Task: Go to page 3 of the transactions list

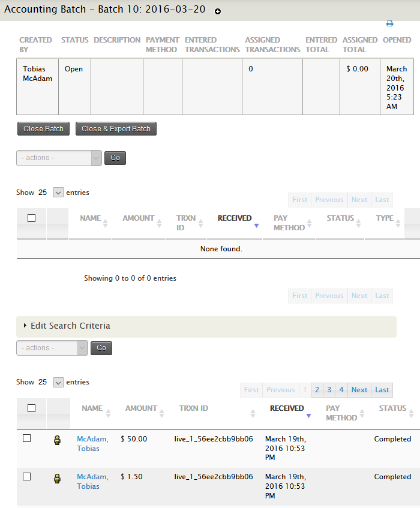Action: pyautogui.click(x=329, y=390)
